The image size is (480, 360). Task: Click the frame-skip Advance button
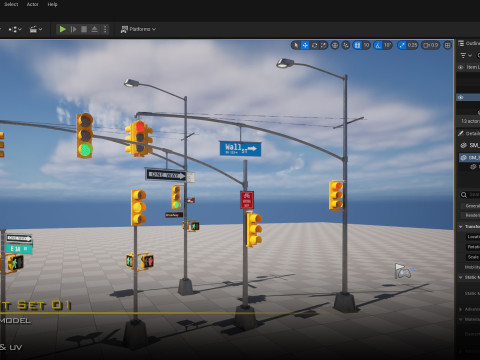click(73, 29)
